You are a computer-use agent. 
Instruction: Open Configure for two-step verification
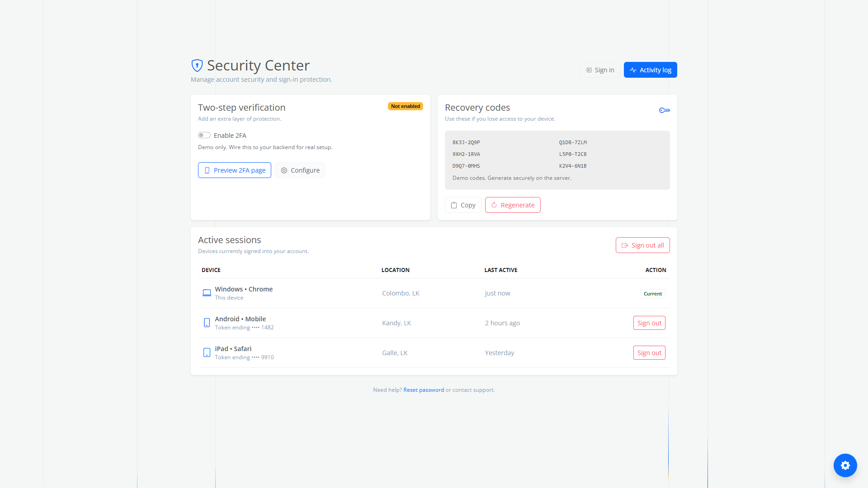[300, 170]
